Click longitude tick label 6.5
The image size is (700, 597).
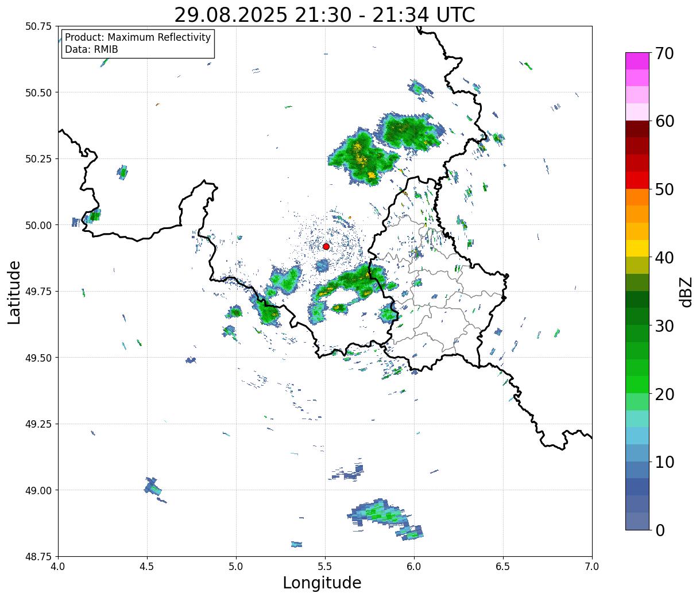tap(503, 566)
